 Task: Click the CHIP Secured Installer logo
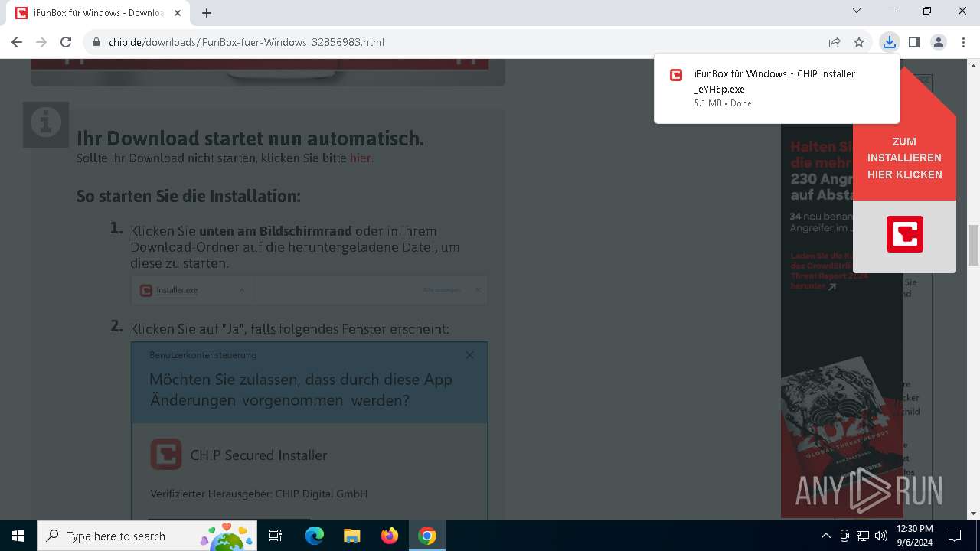[166, 454]
